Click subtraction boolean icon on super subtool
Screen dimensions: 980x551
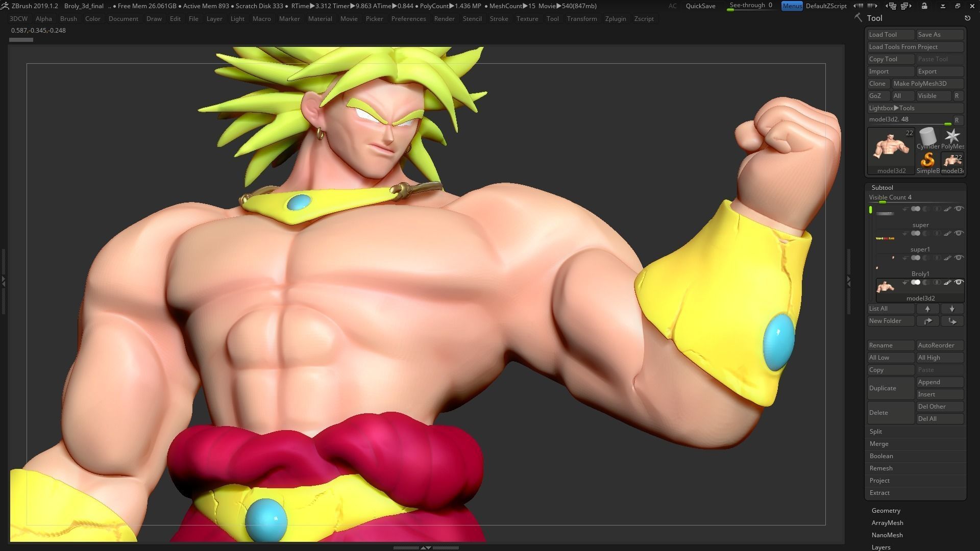coord(926,209)
